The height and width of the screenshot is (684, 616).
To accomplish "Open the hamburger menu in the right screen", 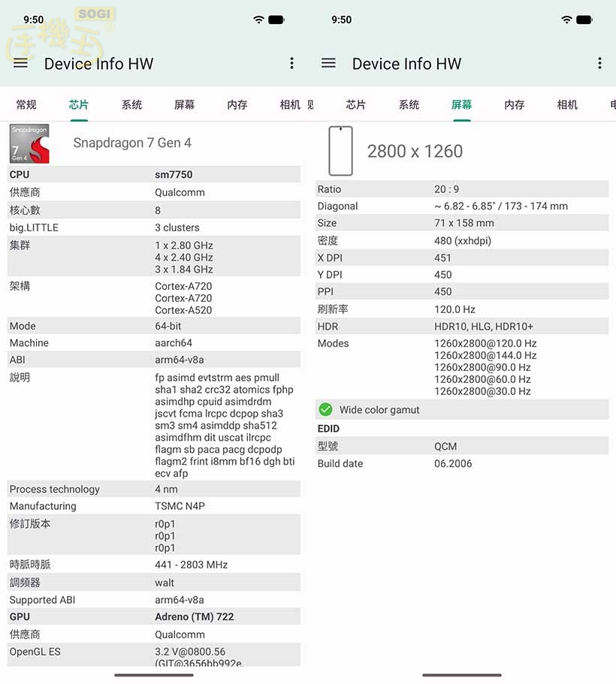I will click(x=328, y=63).
